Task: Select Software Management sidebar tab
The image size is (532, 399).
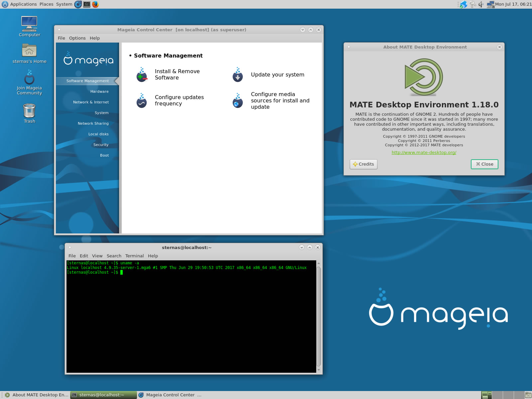Action: click(x=87, y=81)
